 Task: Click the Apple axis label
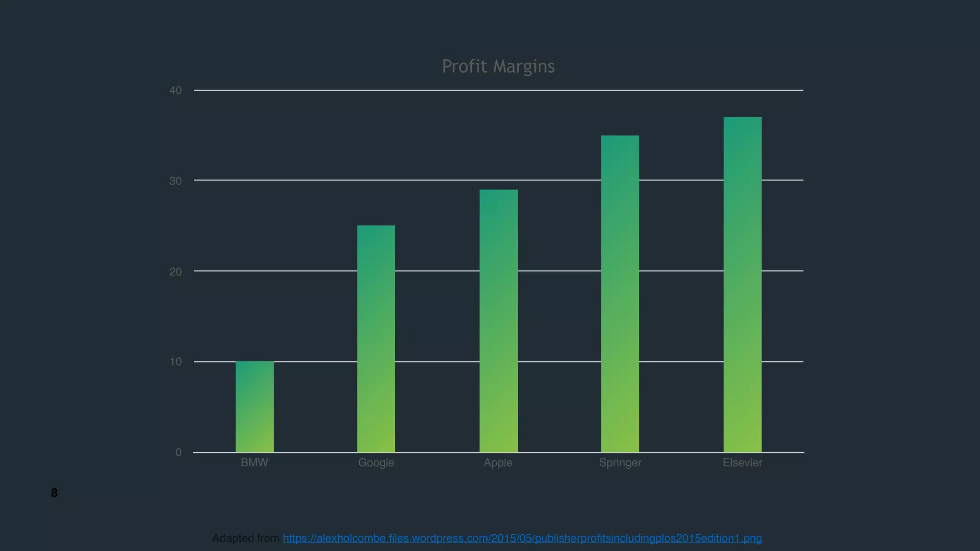click(498, 463)
